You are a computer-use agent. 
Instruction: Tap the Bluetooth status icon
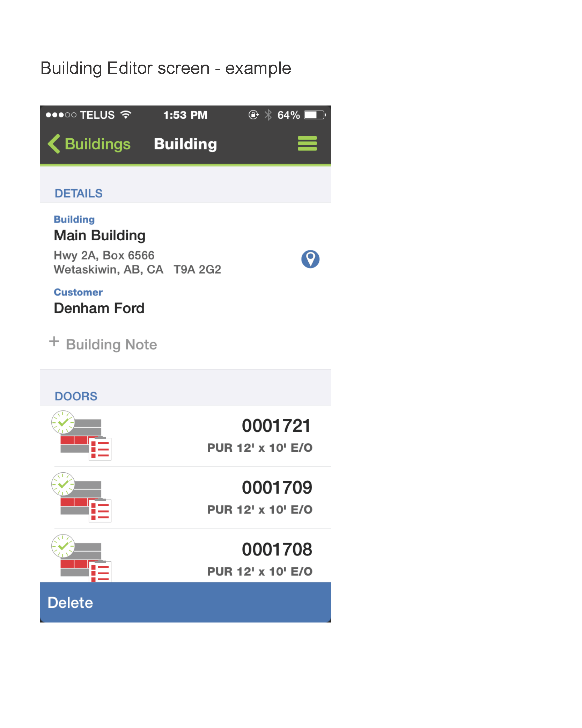268,115
